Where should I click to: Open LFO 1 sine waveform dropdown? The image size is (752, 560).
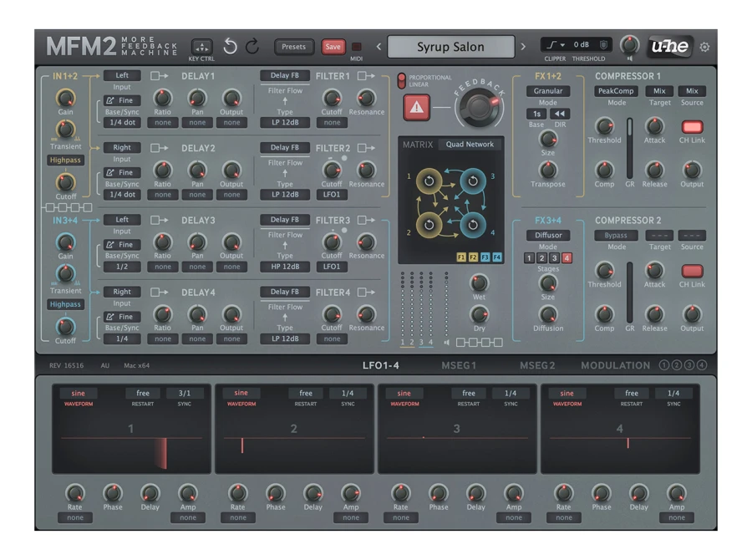point(79,393)
